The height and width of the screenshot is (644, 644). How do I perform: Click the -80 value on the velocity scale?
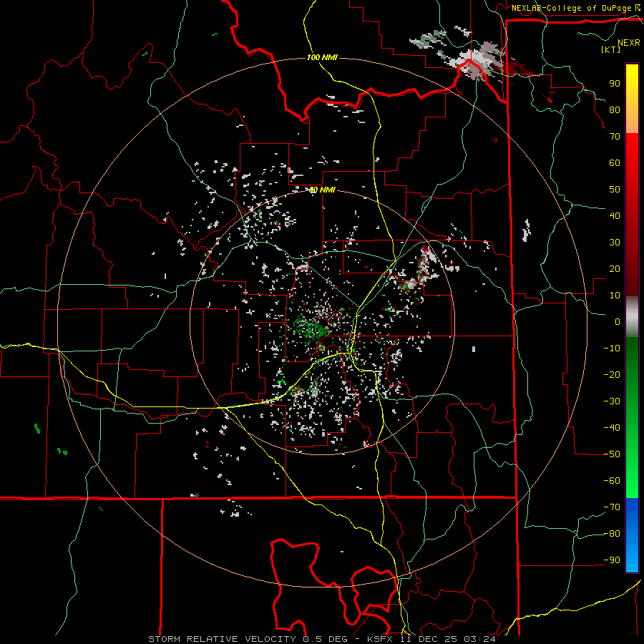click(x=612, y=534)
